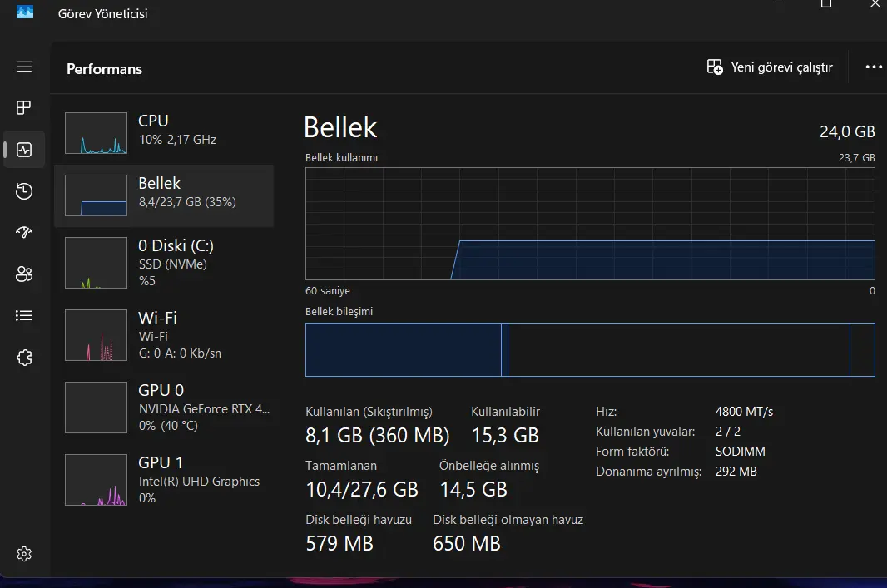Image resolution: width=887 pixels, height=588 pixels.
Task: Select Bellek performance item
Action: tap(164, 195)
